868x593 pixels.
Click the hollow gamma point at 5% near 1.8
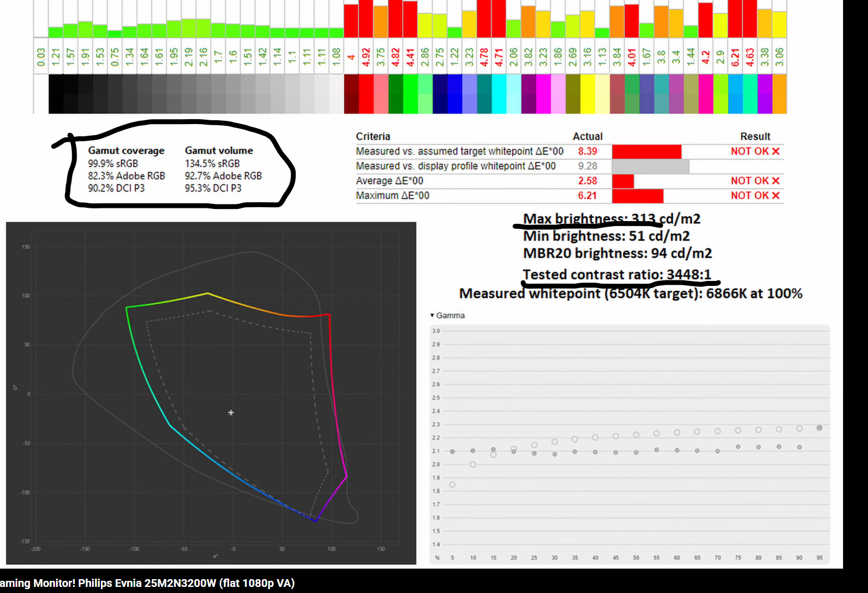tap(453, 484)
